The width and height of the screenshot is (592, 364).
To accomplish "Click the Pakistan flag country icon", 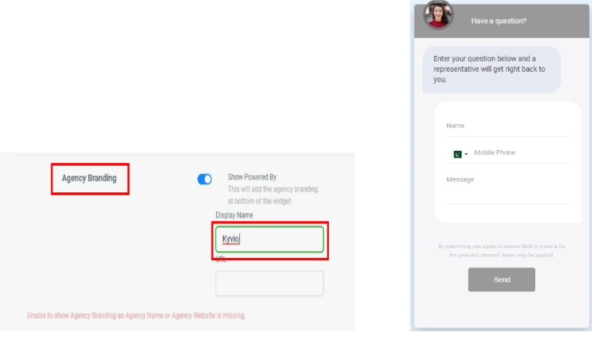I will point(457,154).
